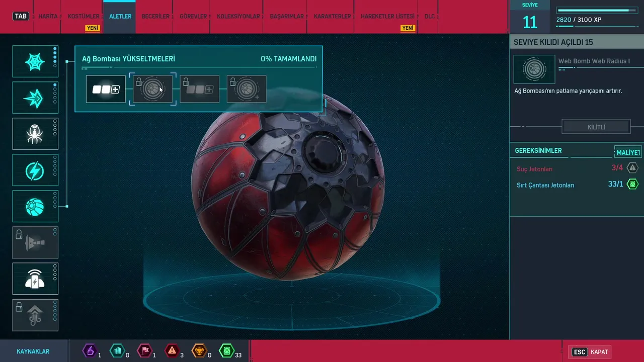644x362 pixels.
Task: Click the Web Bomb Web Radius thumbnail
Action: [x=534, y=69]
